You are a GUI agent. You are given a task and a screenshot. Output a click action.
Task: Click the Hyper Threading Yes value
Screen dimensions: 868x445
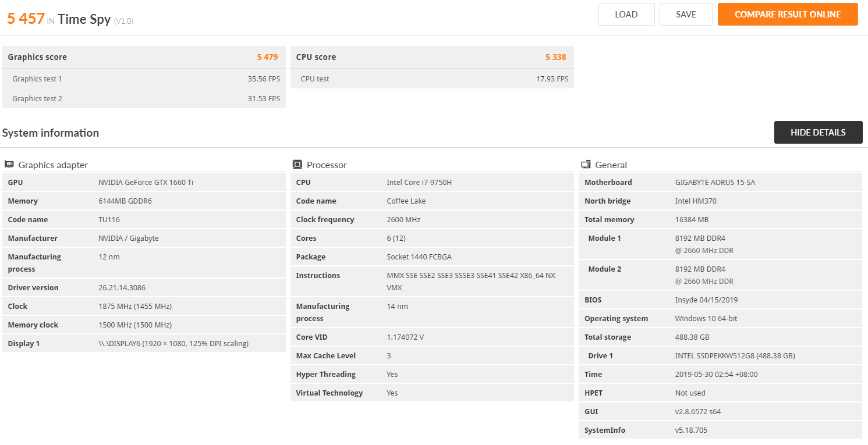pos(392,374)
